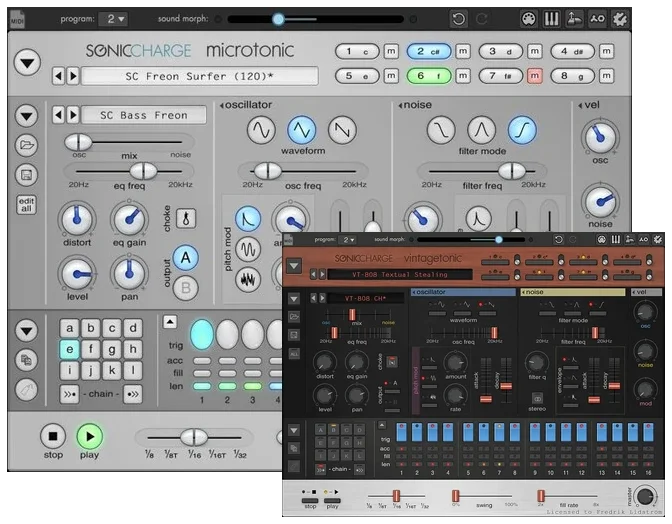Viewport: 672px width, 524px height.
Task: Click Microtonic undo icon in top bar
Action: [459, 19]
